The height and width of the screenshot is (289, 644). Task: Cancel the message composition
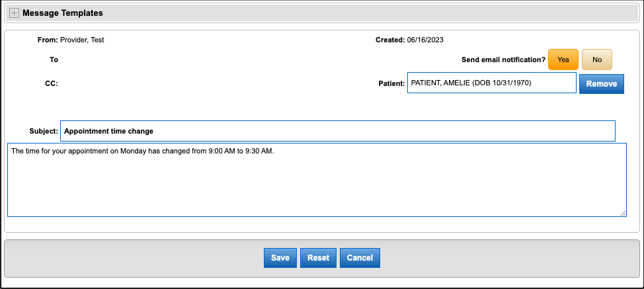(360, 258)
